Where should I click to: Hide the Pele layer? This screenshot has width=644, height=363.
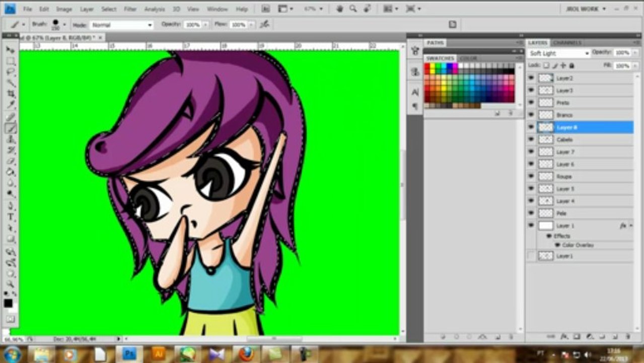coord(531,213)
